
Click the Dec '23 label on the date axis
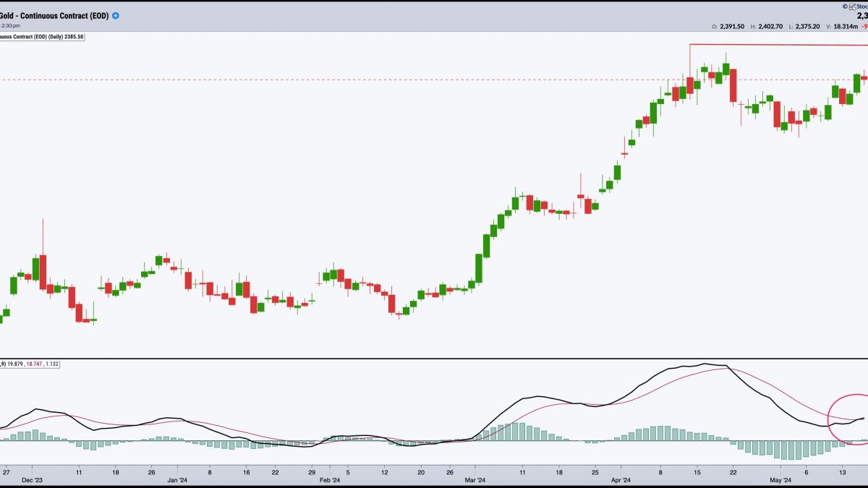(33, 479)
